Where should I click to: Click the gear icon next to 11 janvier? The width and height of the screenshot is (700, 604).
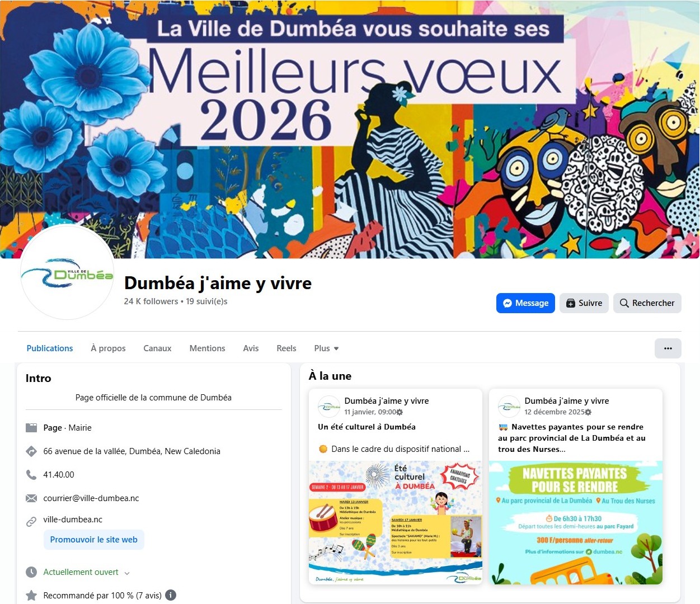(x=400, y=412)
